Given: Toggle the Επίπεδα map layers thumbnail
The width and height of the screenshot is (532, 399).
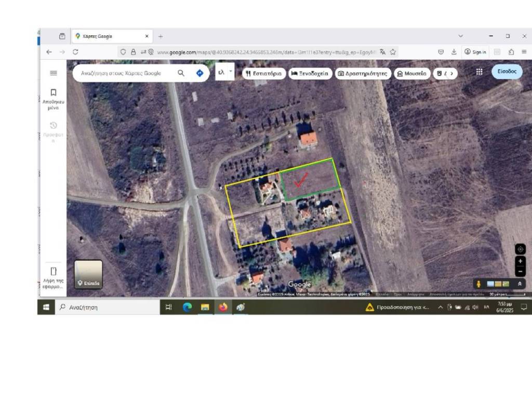Looking at the screenshot, I should (x=88, y=274).
